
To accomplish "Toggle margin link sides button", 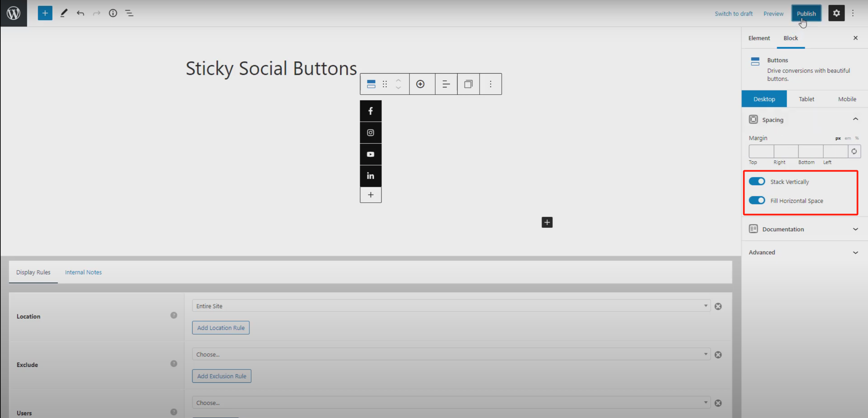I will (854, 152).
